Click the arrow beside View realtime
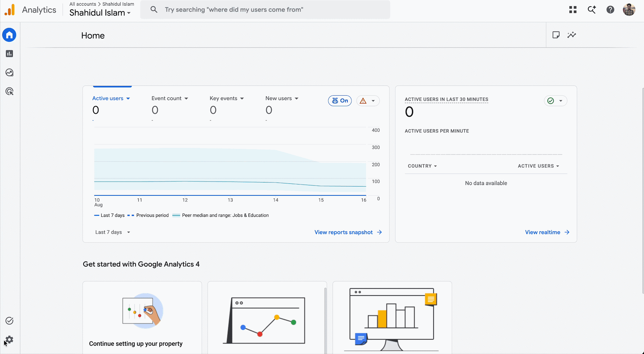Screen dimensions: 644x354 tap(567, 232)
